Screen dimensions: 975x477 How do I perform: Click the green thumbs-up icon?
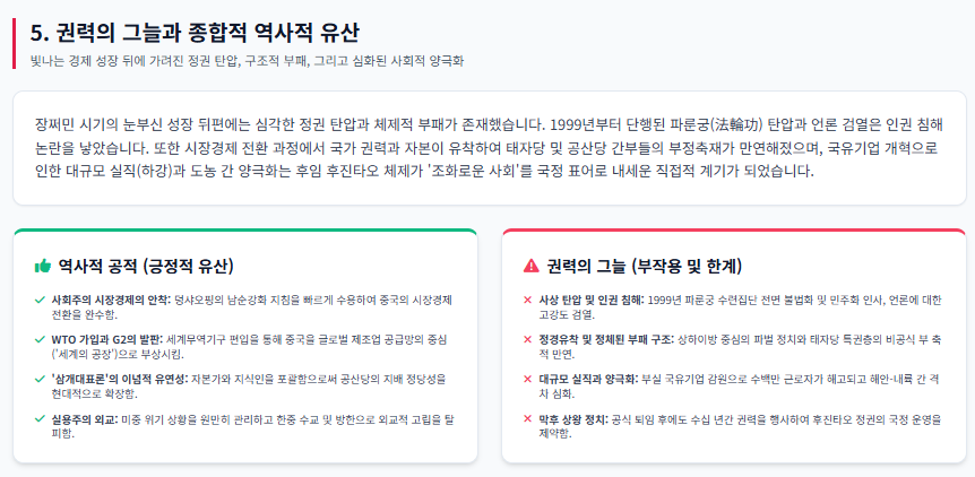tap(42, 267)
